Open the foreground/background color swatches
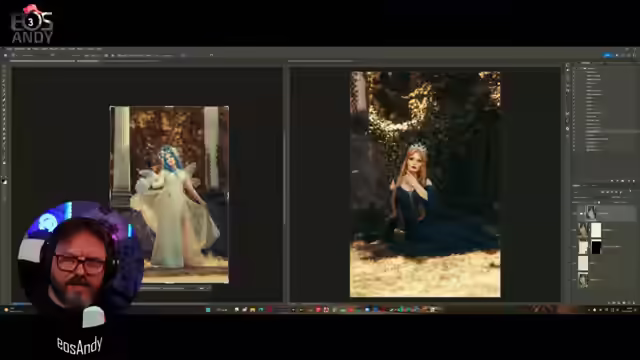 click(4, 181)
